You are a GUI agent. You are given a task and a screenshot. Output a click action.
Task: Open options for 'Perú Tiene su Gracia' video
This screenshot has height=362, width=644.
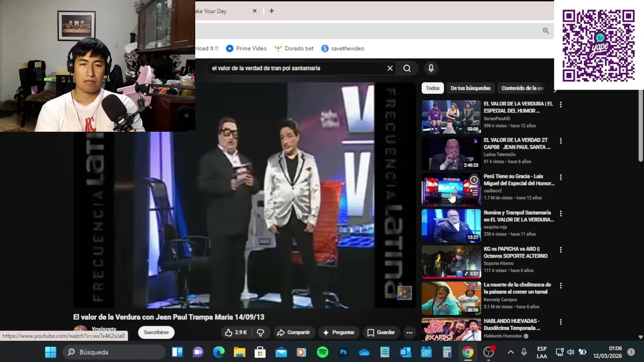560,177
